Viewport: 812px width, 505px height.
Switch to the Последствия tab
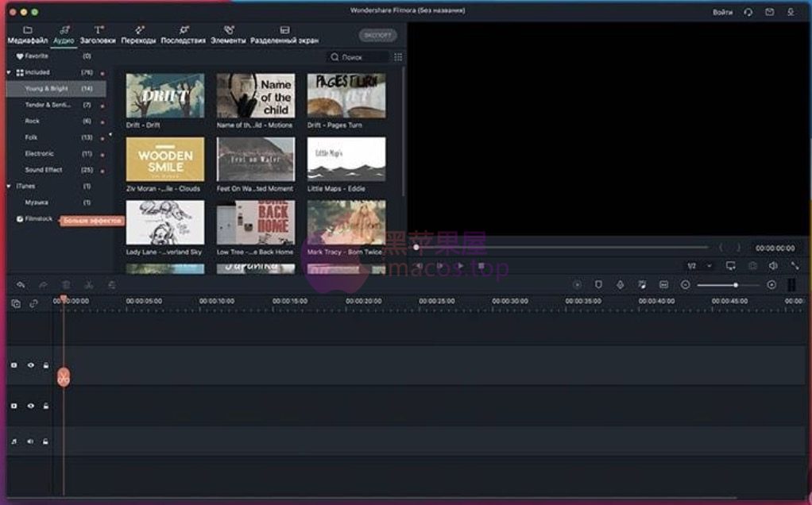pyautogui.click(x=184, y=35)
